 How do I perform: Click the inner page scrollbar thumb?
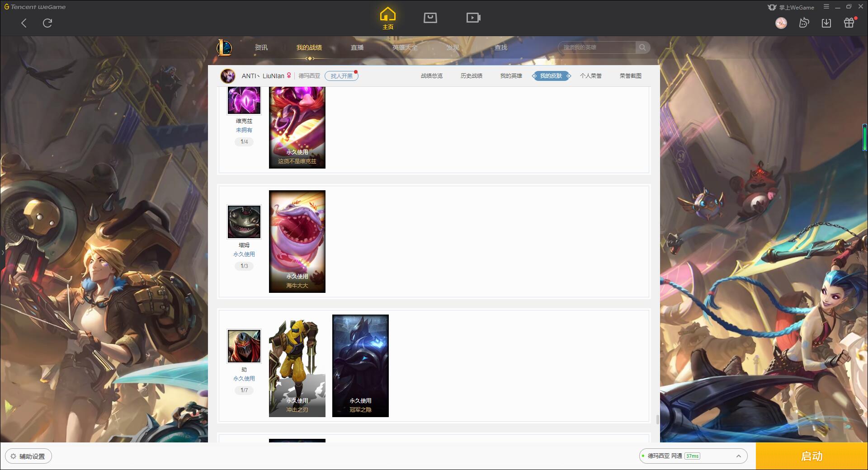click(657, 420)
